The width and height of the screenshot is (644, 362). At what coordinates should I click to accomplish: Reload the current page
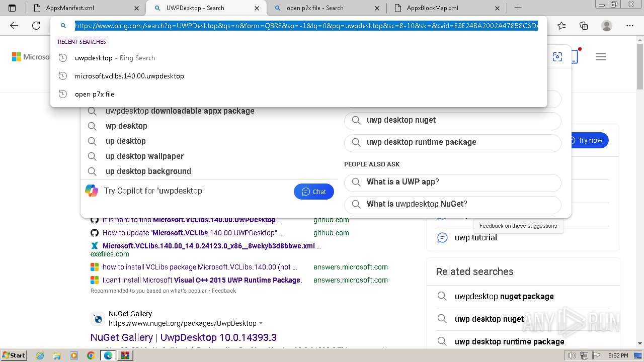(x=36, y=26)
